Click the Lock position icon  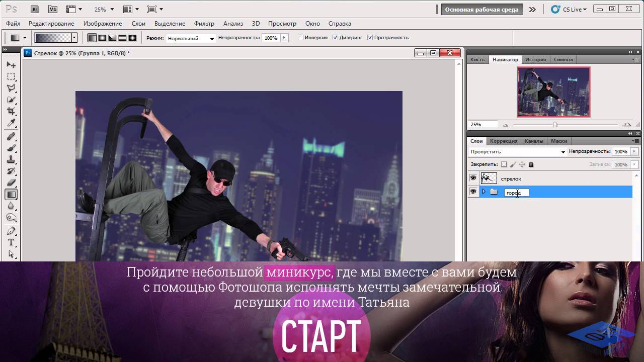point(522,164)
